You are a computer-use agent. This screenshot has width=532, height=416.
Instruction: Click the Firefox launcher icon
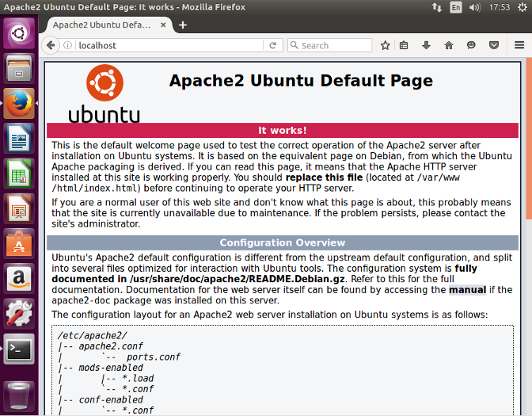(x=19, y=103)
